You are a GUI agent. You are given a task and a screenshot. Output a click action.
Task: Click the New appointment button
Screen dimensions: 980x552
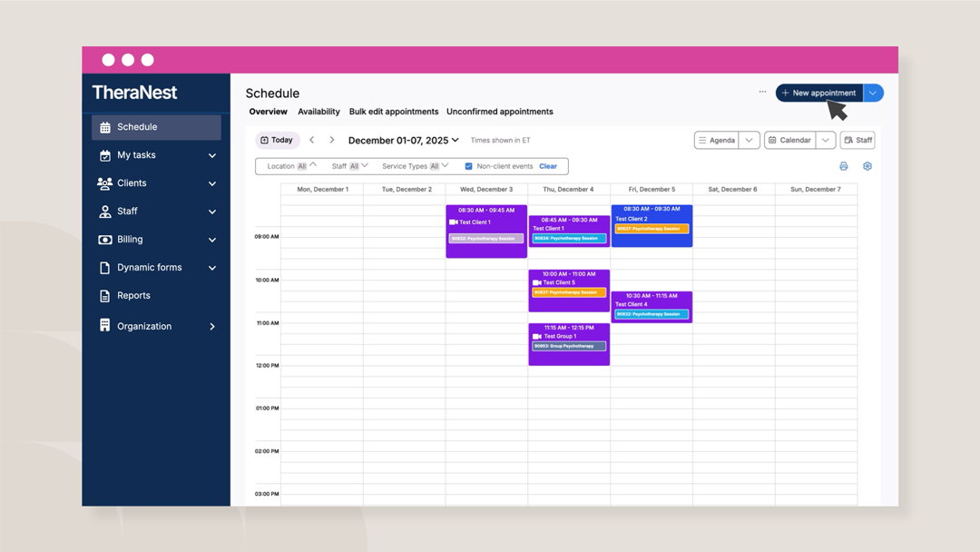(818, 93)
